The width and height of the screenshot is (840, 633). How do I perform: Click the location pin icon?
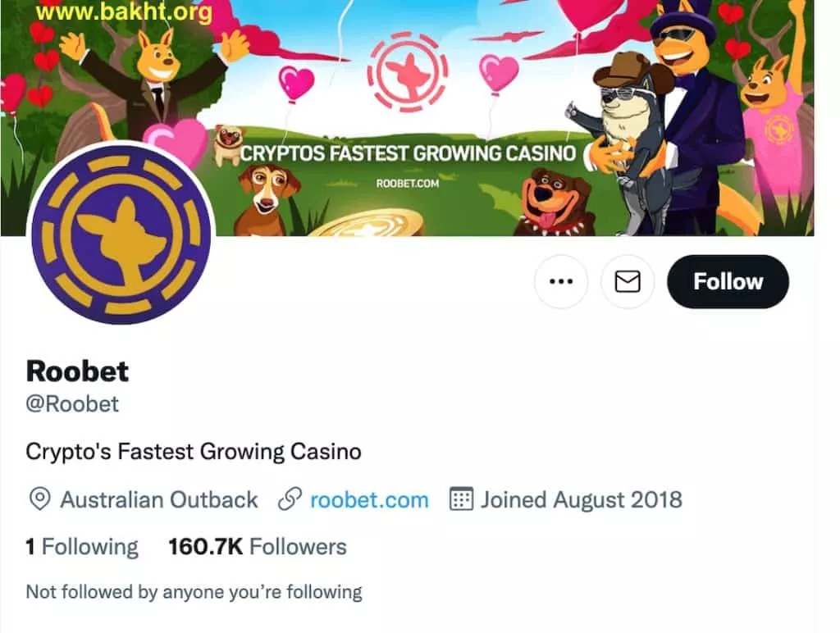click(x=39, y=499)
